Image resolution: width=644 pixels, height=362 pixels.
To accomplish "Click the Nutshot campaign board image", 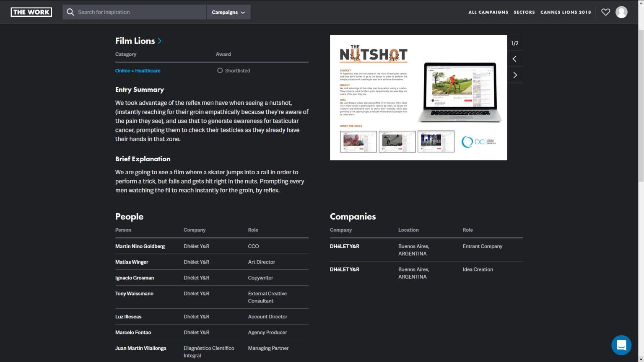I will click(x=418, y=97).
